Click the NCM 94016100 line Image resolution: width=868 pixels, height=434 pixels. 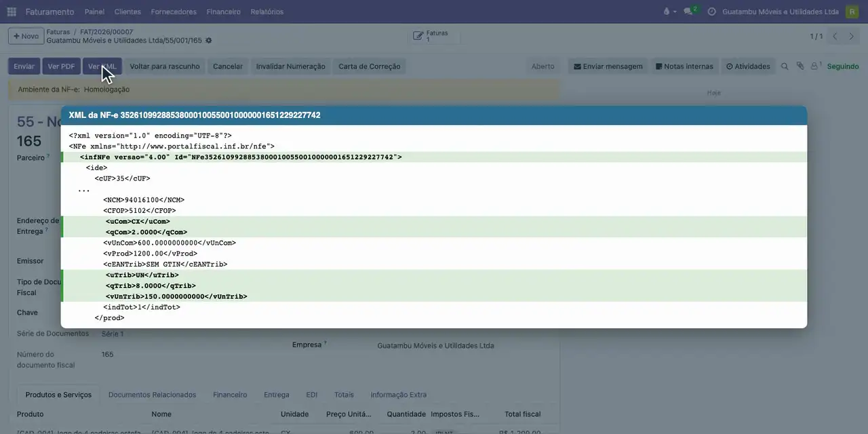144,200
